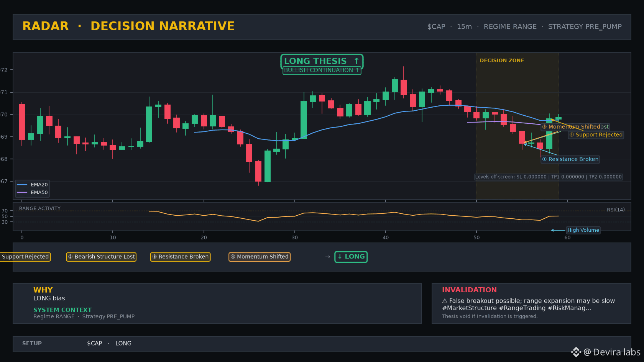The height and width of the screenshot is (362, 644).
Task: Click the SETUP label
Action: click(x=32, y=344)
